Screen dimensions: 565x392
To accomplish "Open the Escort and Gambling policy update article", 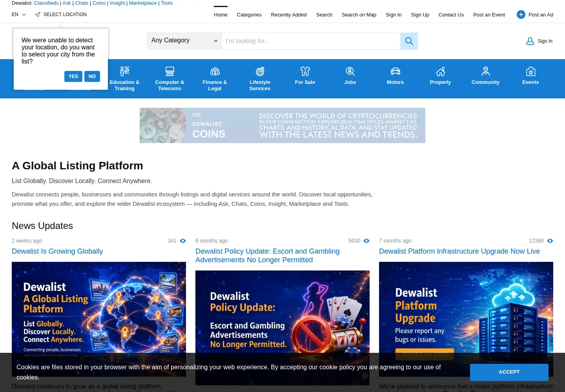I will click(268, 256).
